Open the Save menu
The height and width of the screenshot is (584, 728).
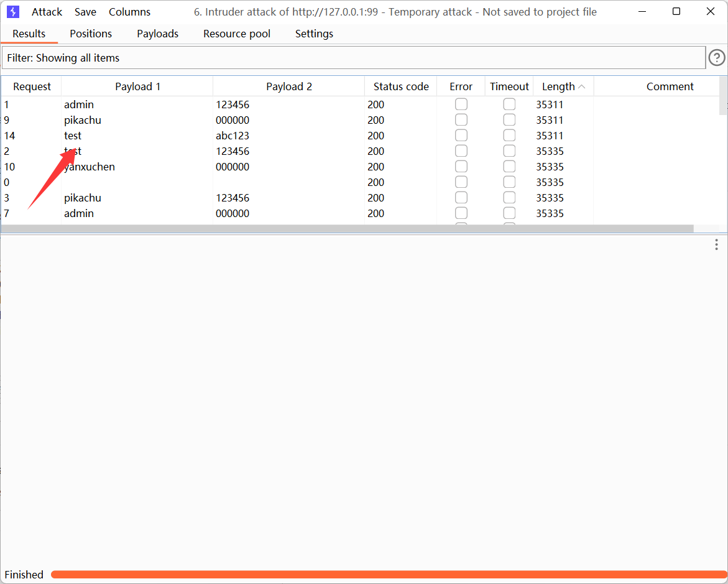coord(85,12)
